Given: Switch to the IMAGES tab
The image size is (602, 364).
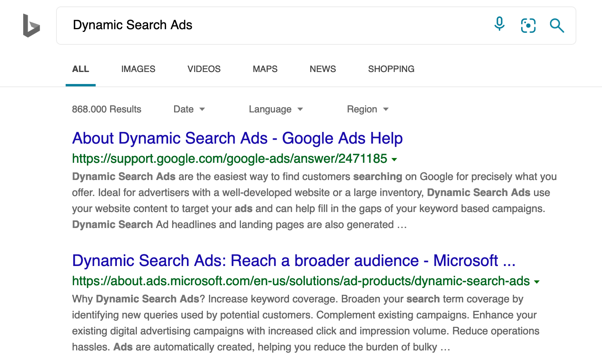Looking at the screenshot, I should click(138, 69).
